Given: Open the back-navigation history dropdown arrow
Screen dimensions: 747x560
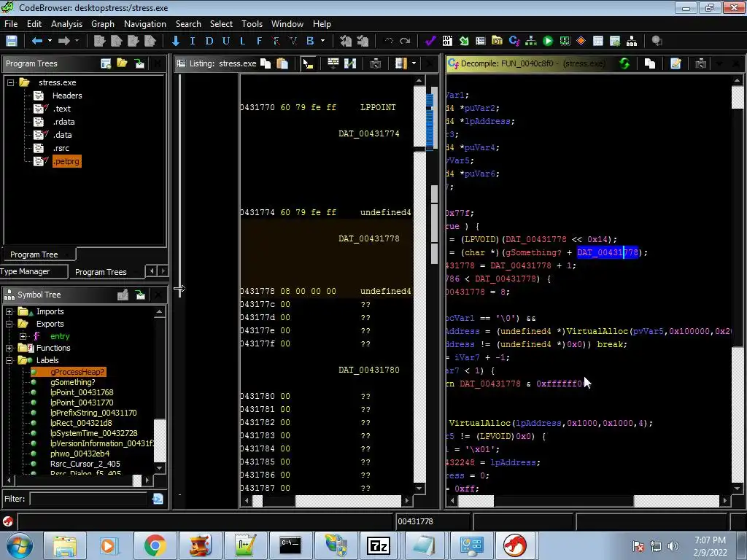Looking at the screenshot, I should click(x=50, y=41).
